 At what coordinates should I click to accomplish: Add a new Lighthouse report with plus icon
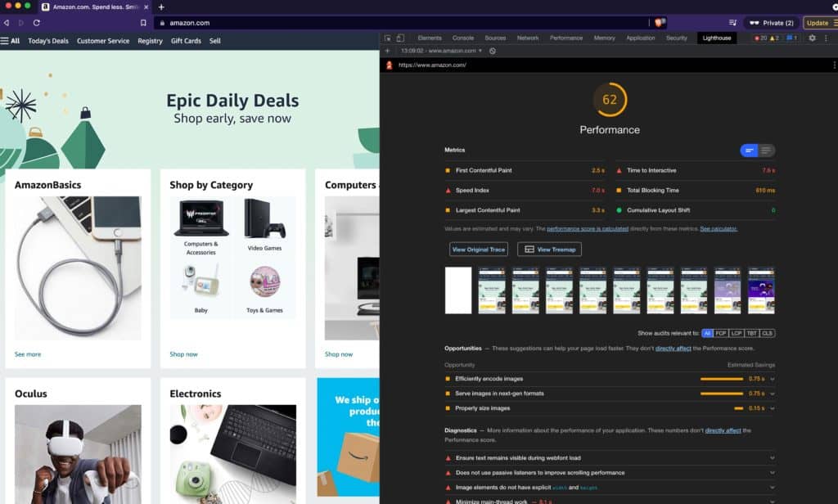[387, 51]
